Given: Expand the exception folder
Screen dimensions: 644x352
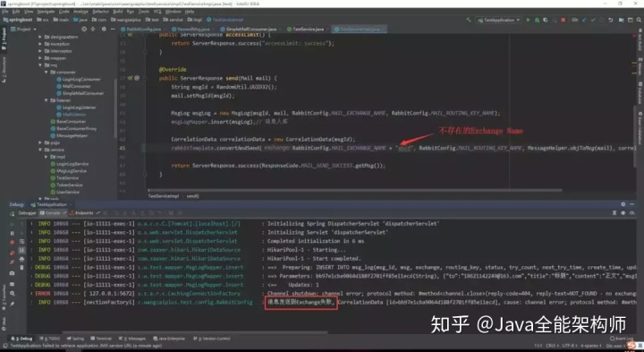Looking at the screenshot, I should [x=40, y=44].
